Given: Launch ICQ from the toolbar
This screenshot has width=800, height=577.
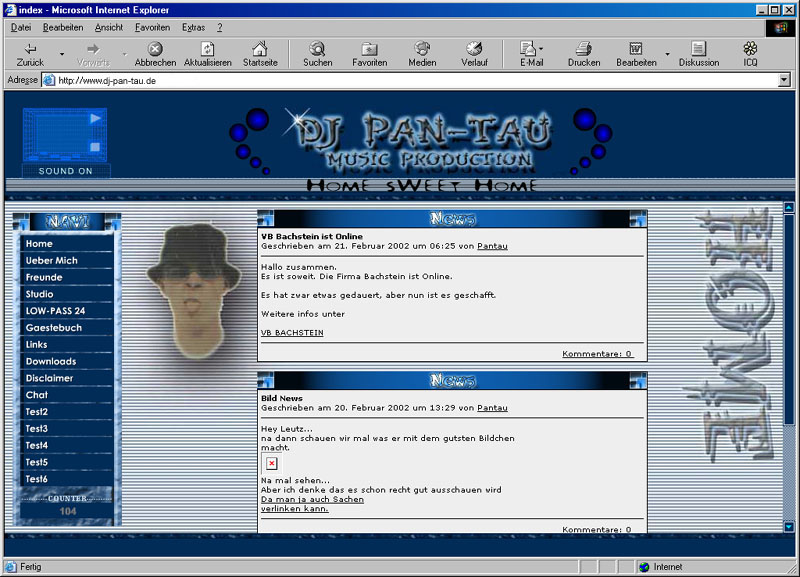Looking at the screenshot, I should 750,49.
